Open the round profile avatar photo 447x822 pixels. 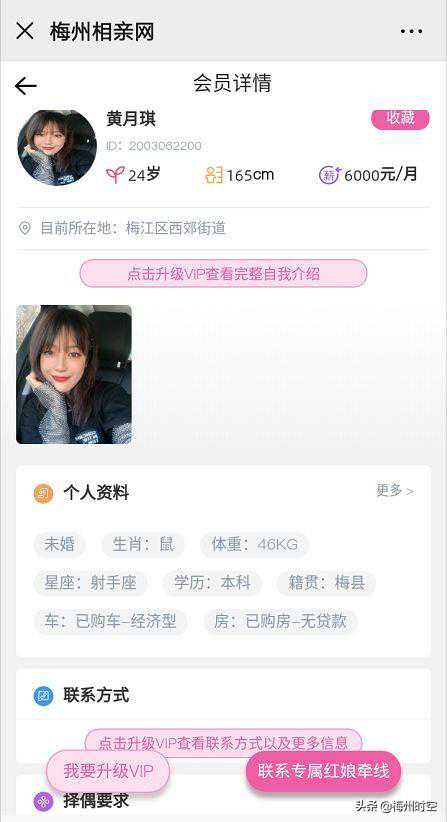point(57,147)
